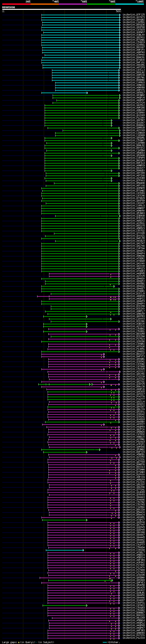Select label UniRef100_Q1WLW1
Screen dimensions: 146x644
(134, 593)
